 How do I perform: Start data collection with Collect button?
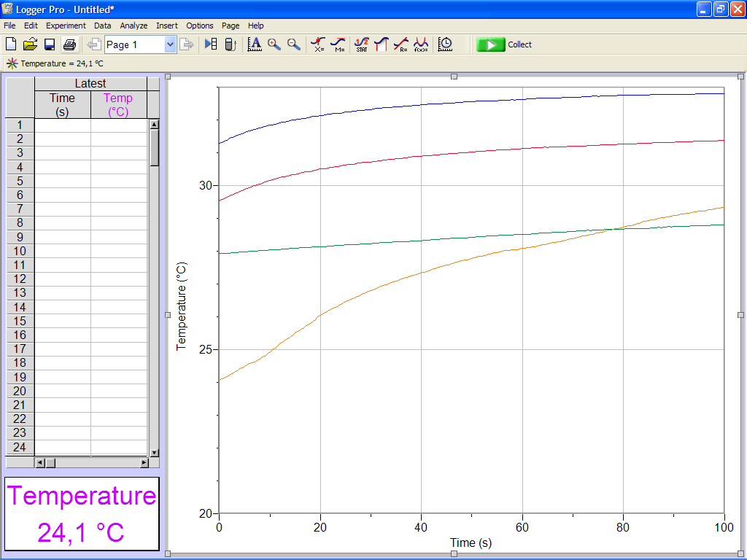click(x=504, y=44)
